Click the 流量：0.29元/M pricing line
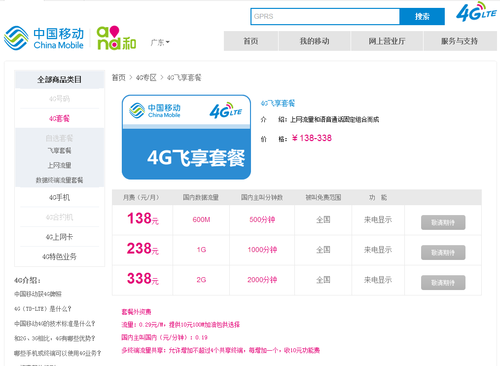Viewport: 500px width, 366px height. (181, 325)
